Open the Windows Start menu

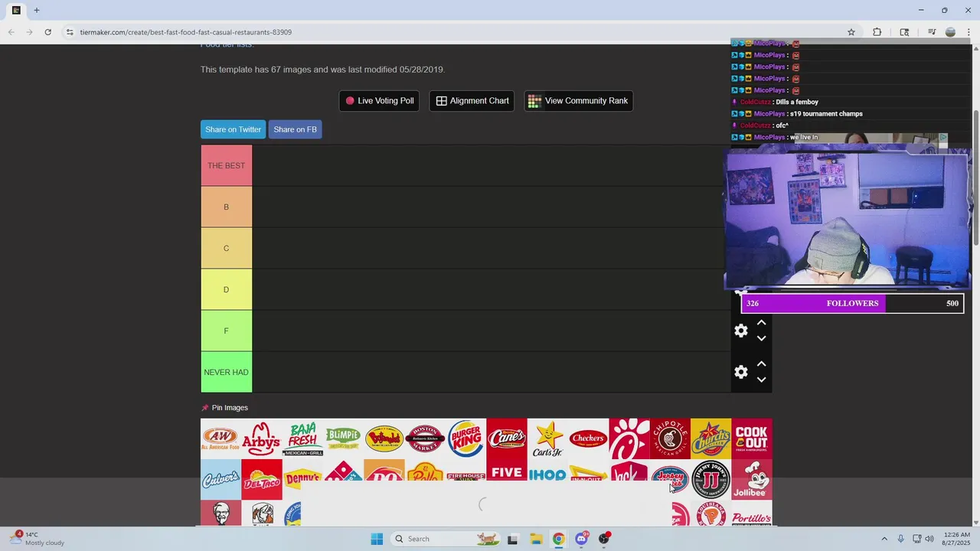click(x=377, y=539)
